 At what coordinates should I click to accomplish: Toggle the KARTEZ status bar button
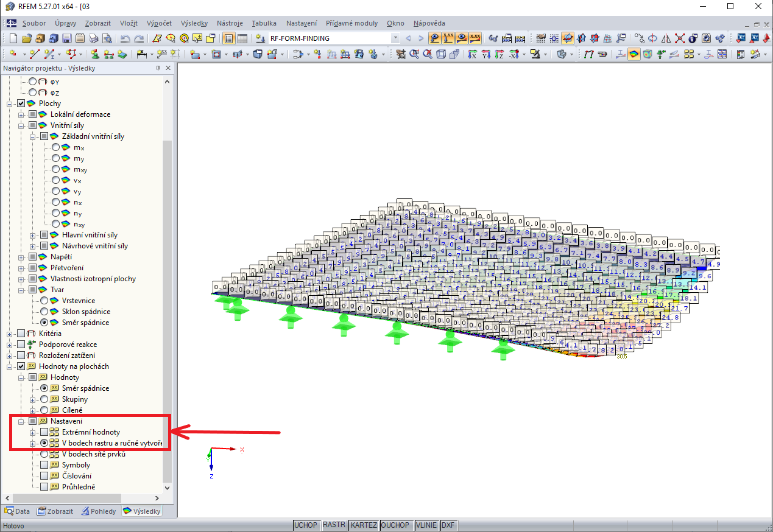pos(364,525)
